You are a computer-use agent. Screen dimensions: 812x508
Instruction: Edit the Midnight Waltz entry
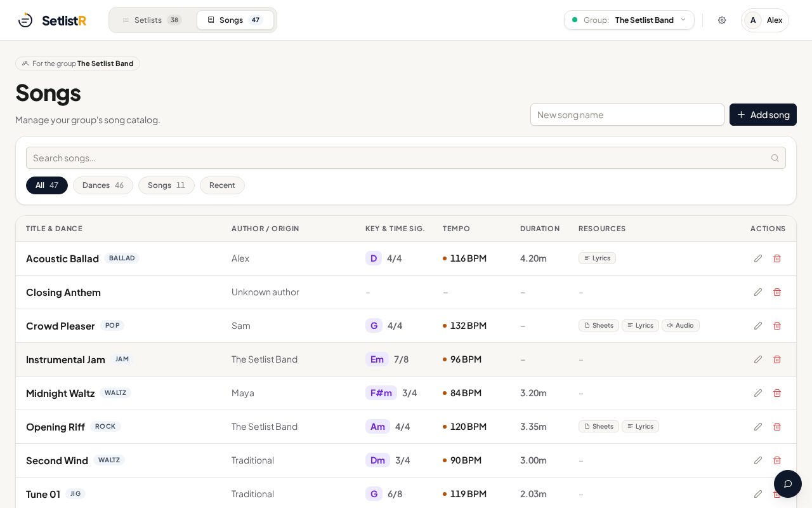(757, 393)
